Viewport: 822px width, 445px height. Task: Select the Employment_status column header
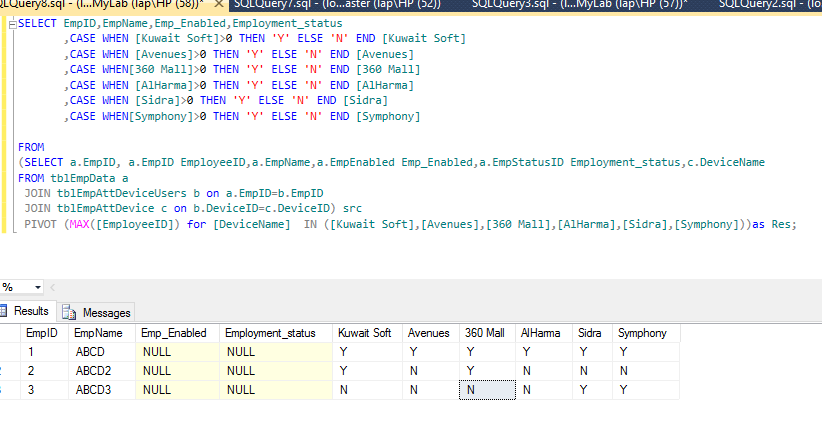pyautogui.click(x=276, y=333)
